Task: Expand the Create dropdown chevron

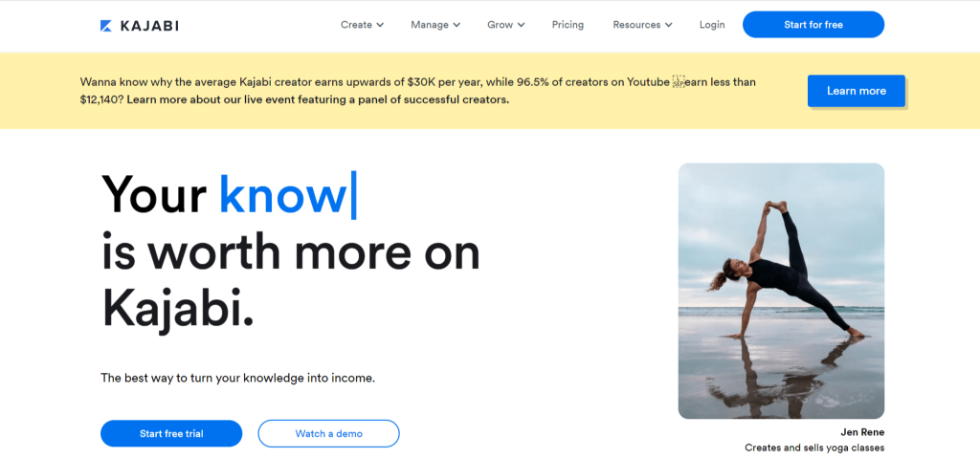Action: [x=380, y=25]
